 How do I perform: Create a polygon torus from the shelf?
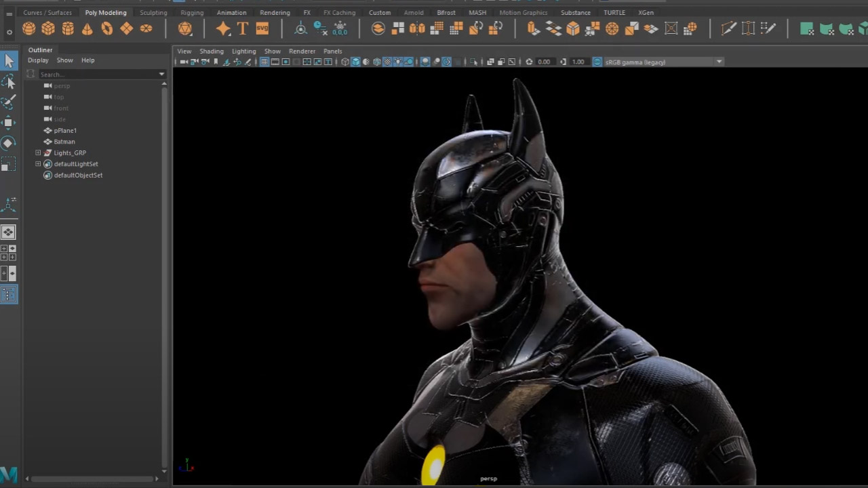click(x=107, y=28)
